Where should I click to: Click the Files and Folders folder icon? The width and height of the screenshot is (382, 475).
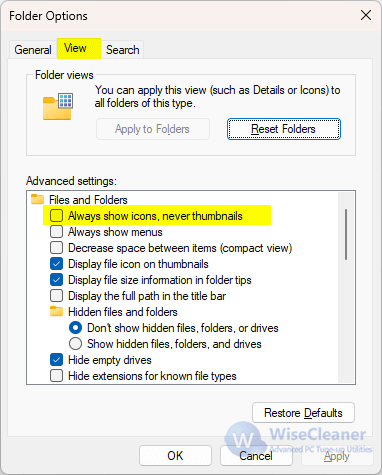pyautogui.click(x=37, y=199)
